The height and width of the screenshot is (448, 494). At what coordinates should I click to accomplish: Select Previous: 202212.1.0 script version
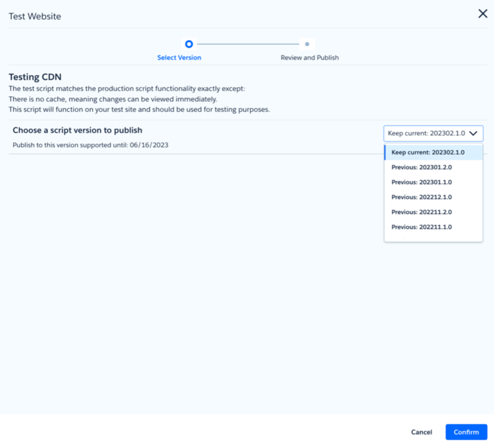(422, 197)
